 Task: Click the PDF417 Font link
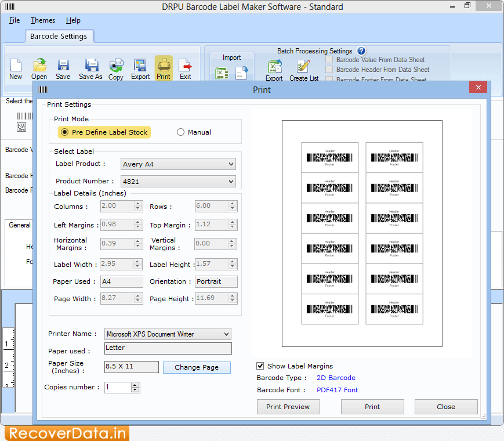(337, 390)
